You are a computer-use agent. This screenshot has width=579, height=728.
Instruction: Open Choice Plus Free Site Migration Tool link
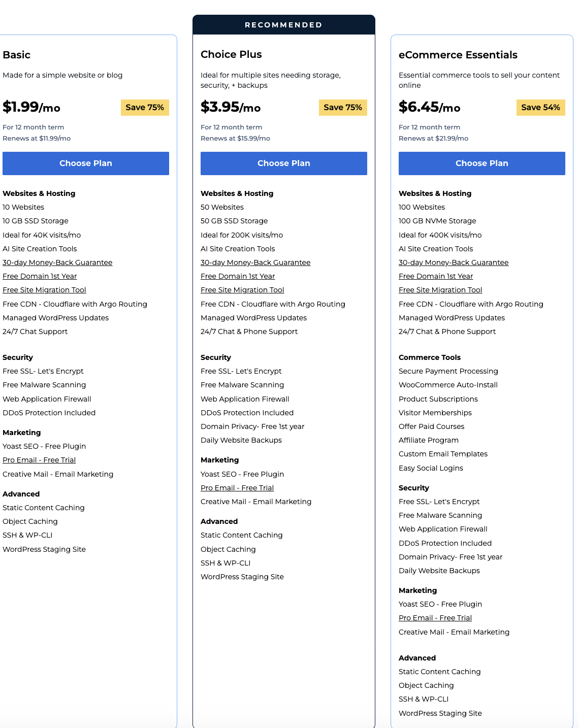click(x=242, y=290)
